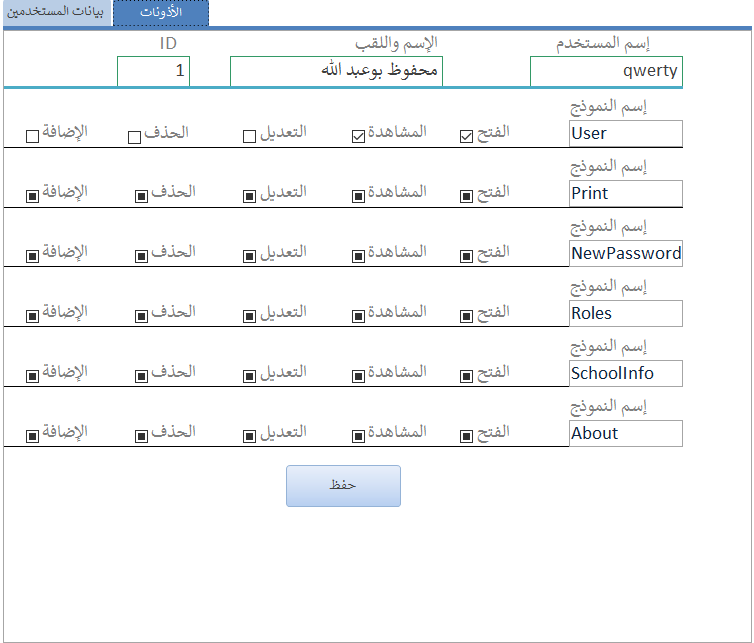The image size is (754, 643).
Task: Toggle الفتح checkbox for SchoolInfo
Action: [x=466, y=376]
